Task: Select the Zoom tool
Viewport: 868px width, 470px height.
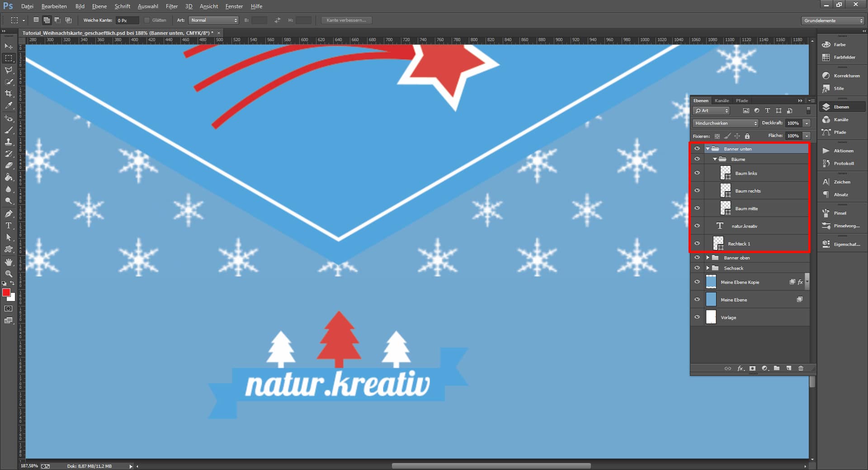Action: click(x=8, y=274)
